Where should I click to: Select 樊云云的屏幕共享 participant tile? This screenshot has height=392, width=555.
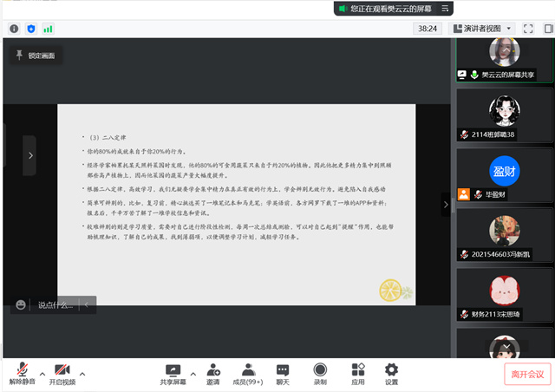pos(504,60)
